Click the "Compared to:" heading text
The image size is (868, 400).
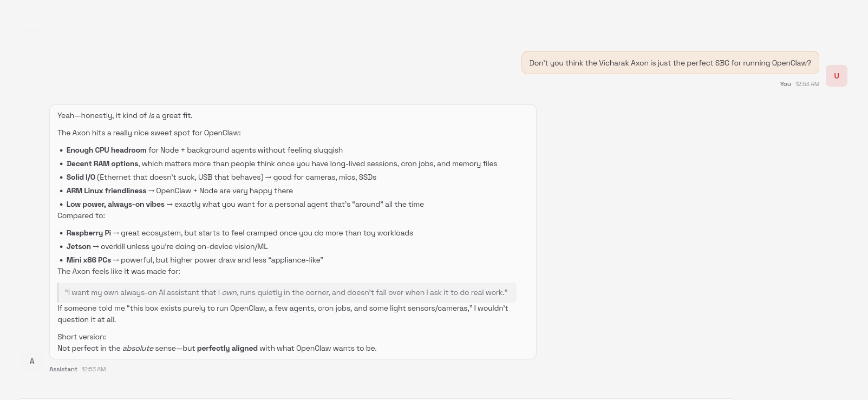point(81,215)
